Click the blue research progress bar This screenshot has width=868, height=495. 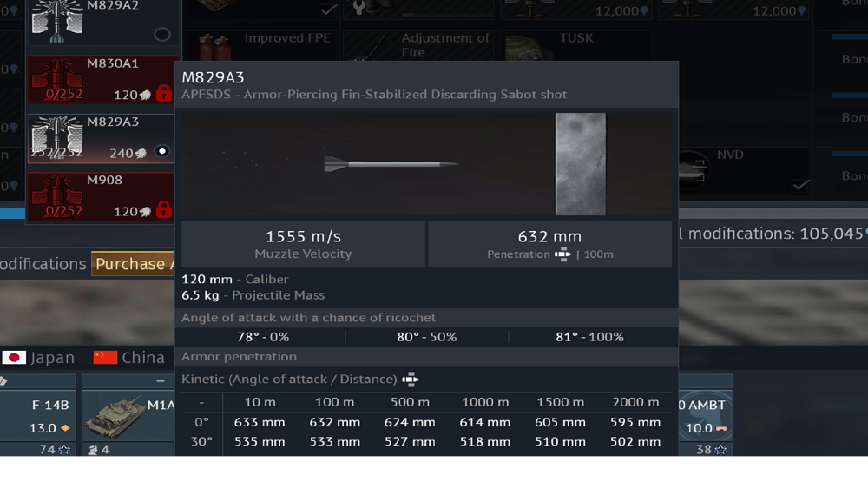(x=13, y=213)
